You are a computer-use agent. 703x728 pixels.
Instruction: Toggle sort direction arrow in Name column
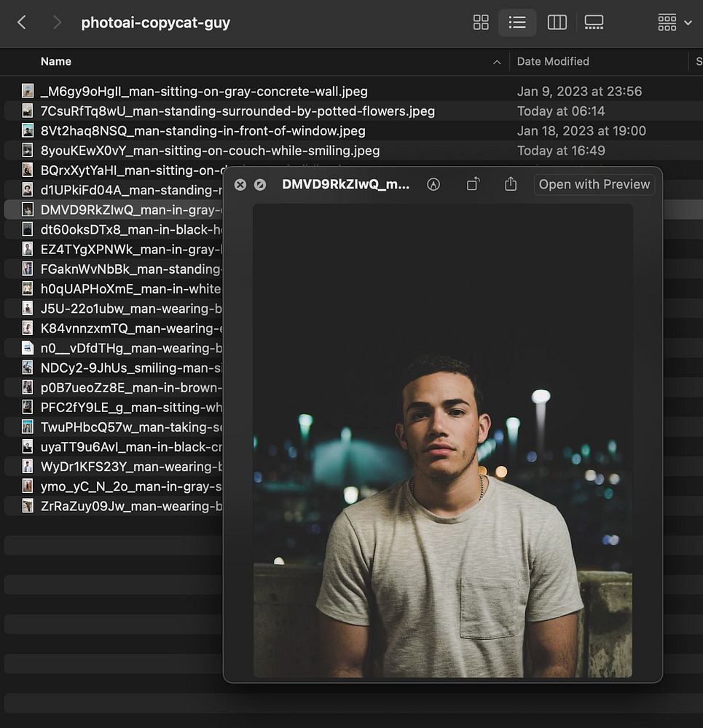tap(497, 62)
